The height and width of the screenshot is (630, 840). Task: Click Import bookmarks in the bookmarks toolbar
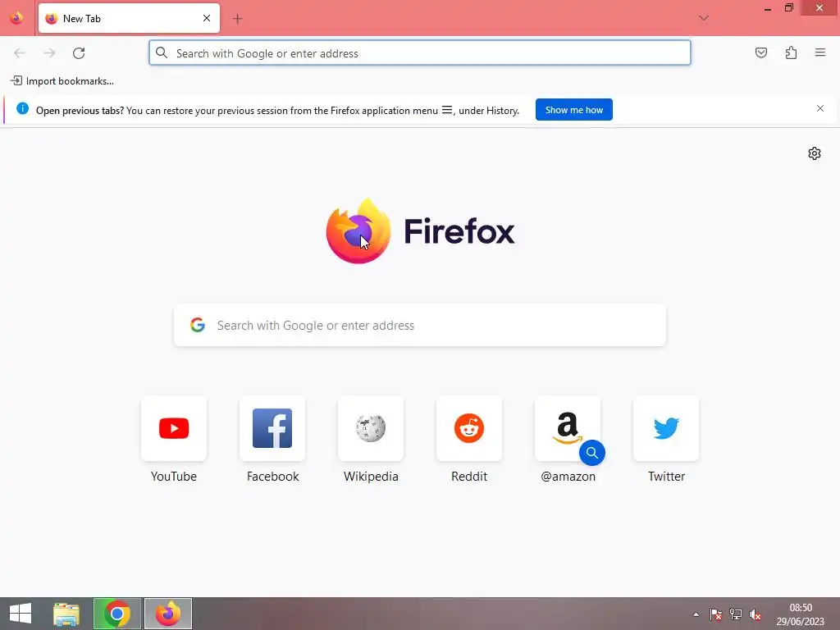point(62,81)
